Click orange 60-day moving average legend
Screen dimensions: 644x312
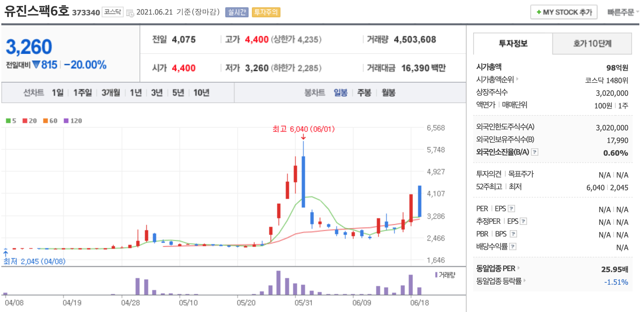click(x=50, y=121)
